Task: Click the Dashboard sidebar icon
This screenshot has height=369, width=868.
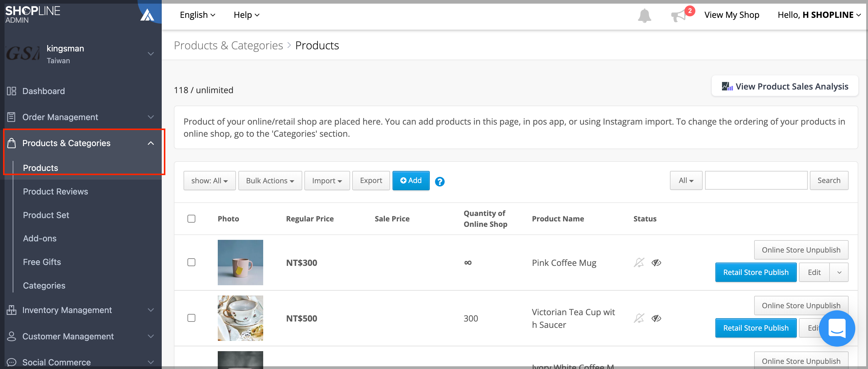Action: pos(12,91)
